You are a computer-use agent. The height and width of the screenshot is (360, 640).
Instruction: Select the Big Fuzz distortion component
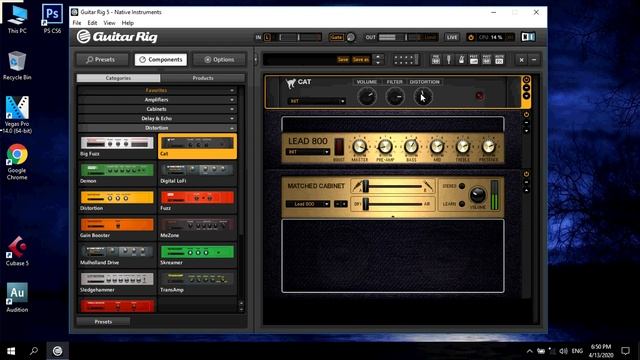[117, 147]
